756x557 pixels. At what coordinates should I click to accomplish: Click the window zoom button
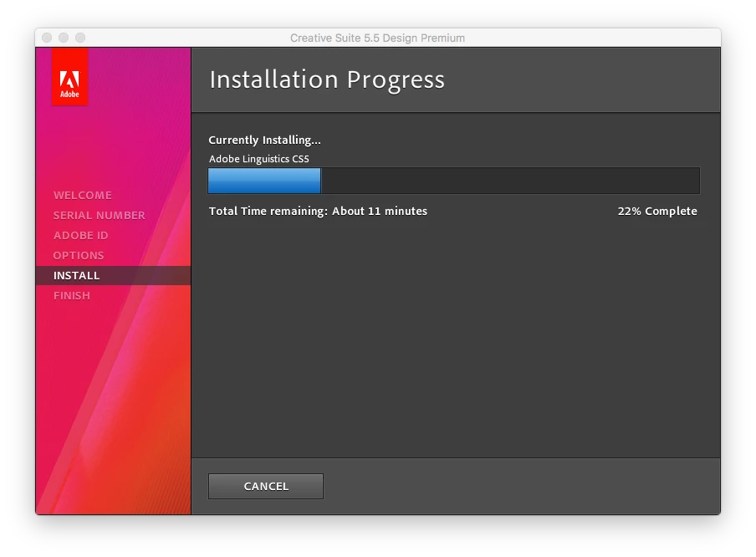click(80, 38)
